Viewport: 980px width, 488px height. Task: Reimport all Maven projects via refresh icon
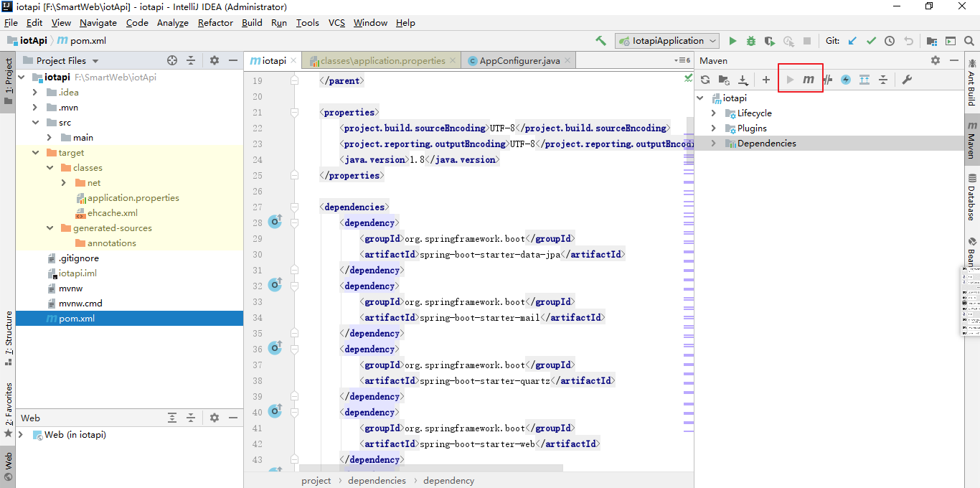[705, 80]
